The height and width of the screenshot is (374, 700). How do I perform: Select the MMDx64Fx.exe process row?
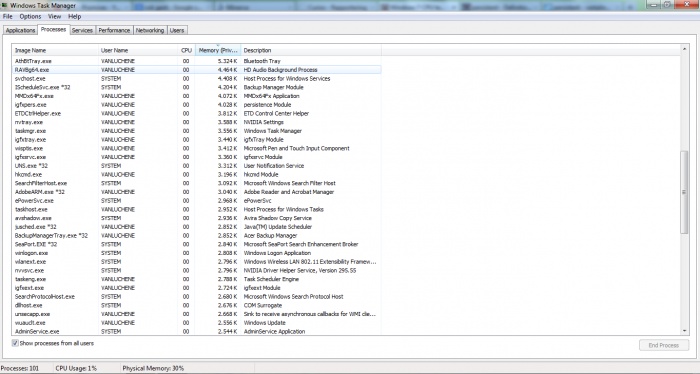coord(197,96)
